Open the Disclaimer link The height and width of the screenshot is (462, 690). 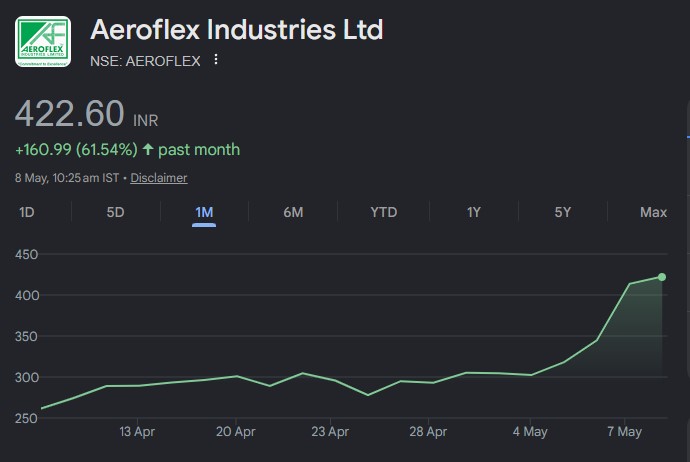(159, 178)
